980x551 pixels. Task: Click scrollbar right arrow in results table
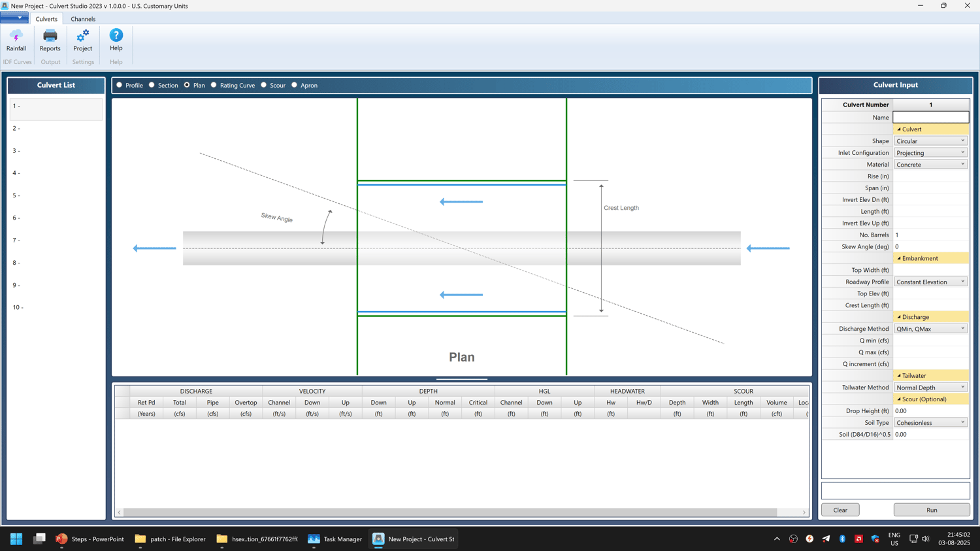click(x=804, y=512)
